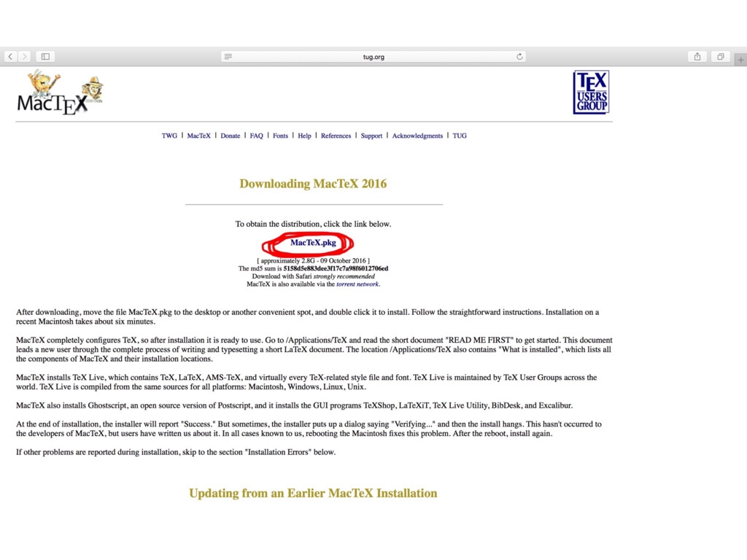Click the tug.org address field

(373, 56)
